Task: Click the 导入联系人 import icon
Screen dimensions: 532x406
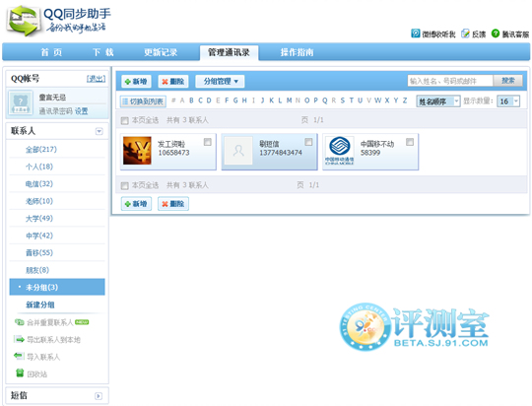Action: [x=19, y=356]
